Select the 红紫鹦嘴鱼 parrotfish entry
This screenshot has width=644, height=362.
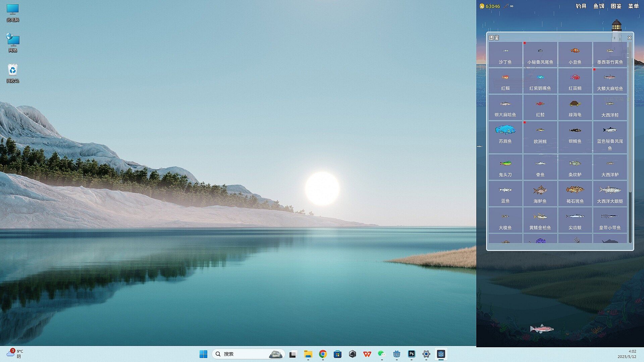540,81
